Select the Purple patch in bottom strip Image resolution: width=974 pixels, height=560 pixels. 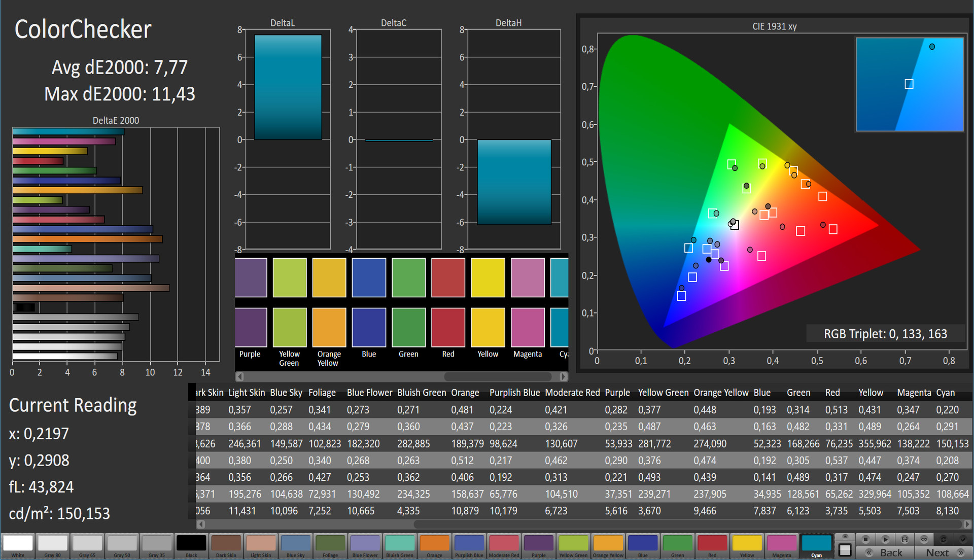point(539,546)
